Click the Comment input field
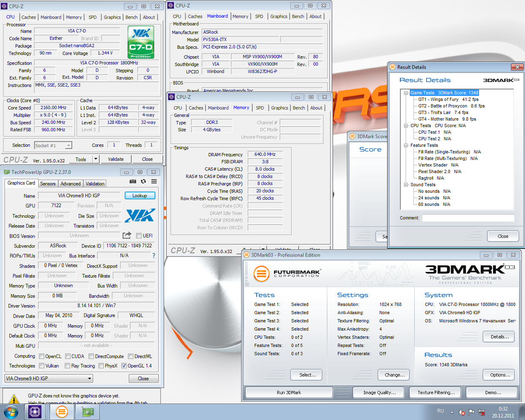The image size is (525, 420). point(468,218)
